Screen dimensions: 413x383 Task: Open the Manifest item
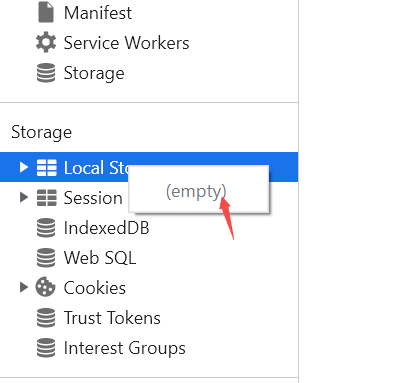(98, 13)
